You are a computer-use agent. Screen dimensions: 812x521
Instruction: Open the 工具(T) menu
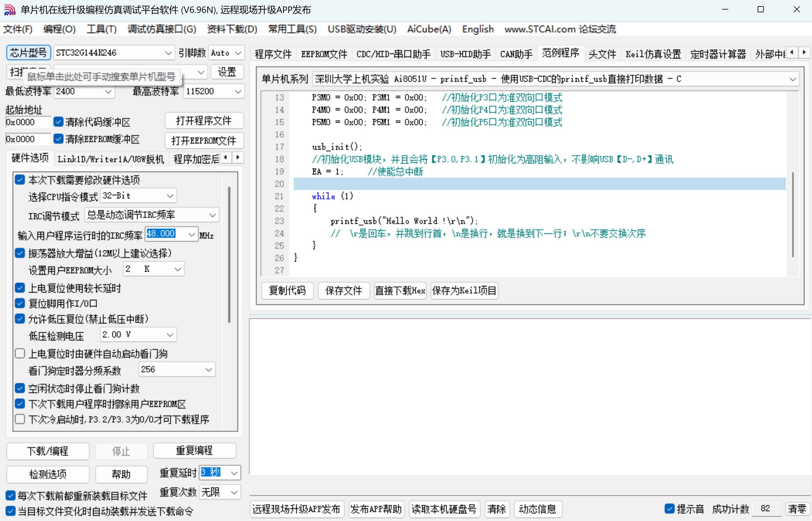click(x=101, y=29)
